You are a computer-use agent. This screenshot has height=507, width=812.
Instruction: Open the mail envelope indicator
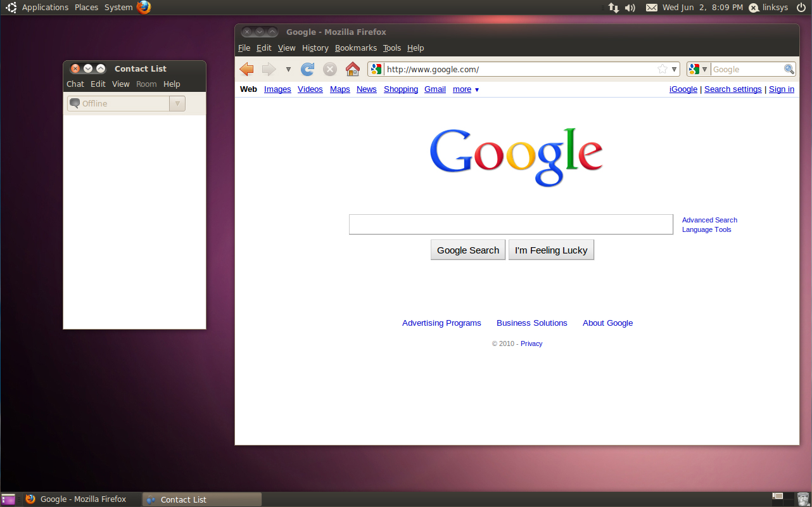point(652,8)
